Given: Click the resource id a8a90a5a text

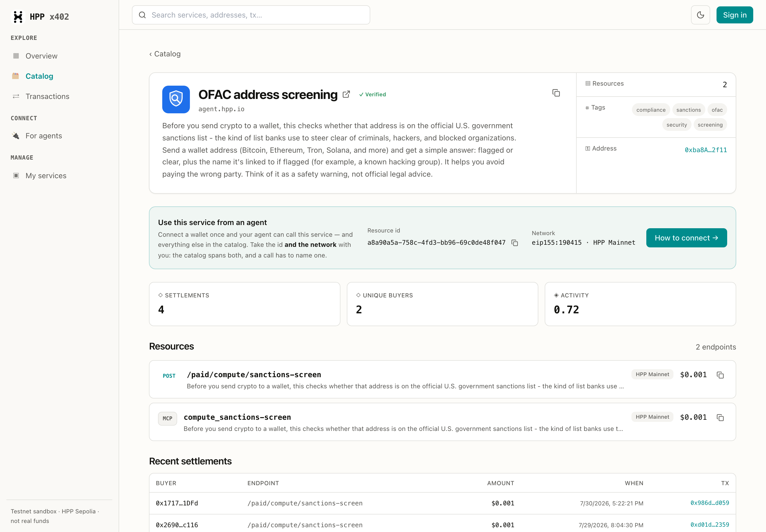Looking at the screenshot, I should click(x=436, y=243).
